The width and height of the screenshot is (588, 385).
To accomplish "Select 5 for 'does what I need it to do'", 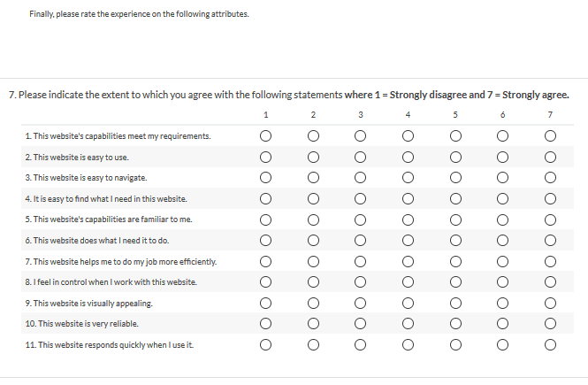I will pyautogui.click(x=455, y=241).
